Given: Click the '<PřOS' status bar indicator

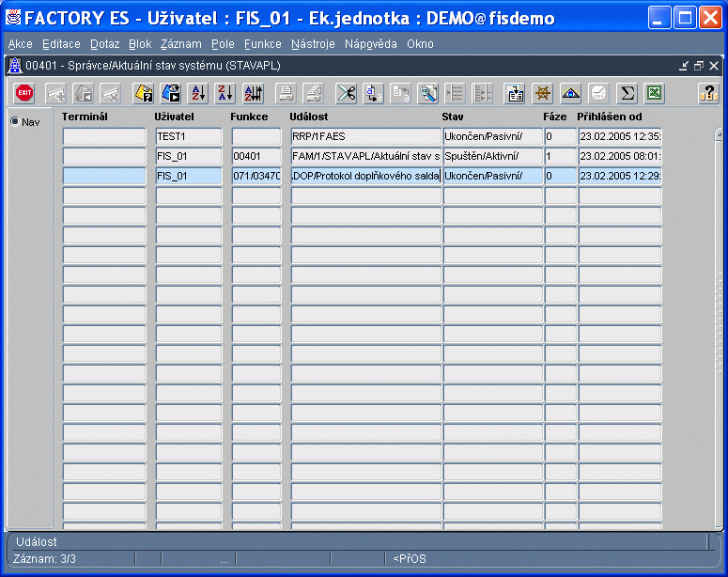Looking at the screenshot, I should click(410, 559).
